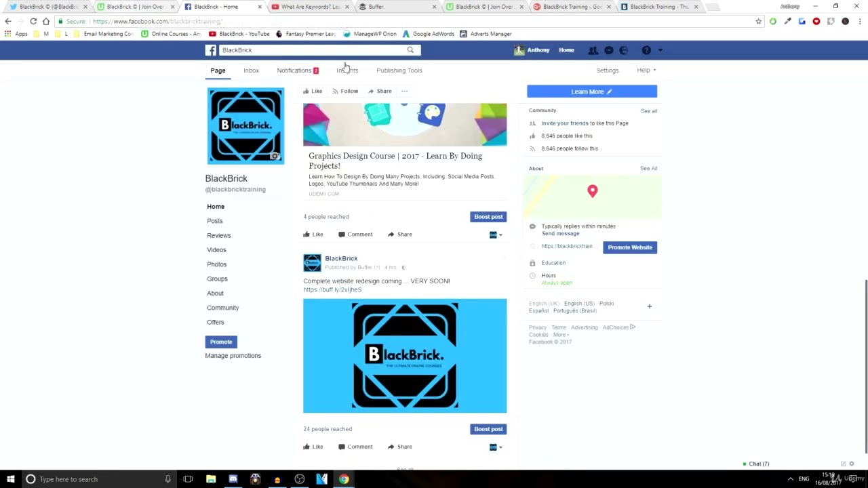Open Manage promotions link
This screenshot has width=868, height=488.
click(x=233, y=356)
